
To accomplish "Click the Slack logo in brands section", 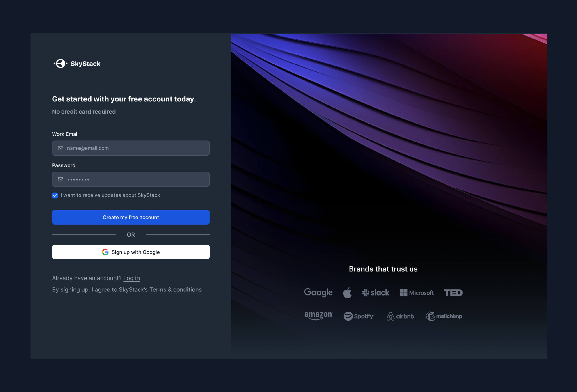I will click(375, 292).
